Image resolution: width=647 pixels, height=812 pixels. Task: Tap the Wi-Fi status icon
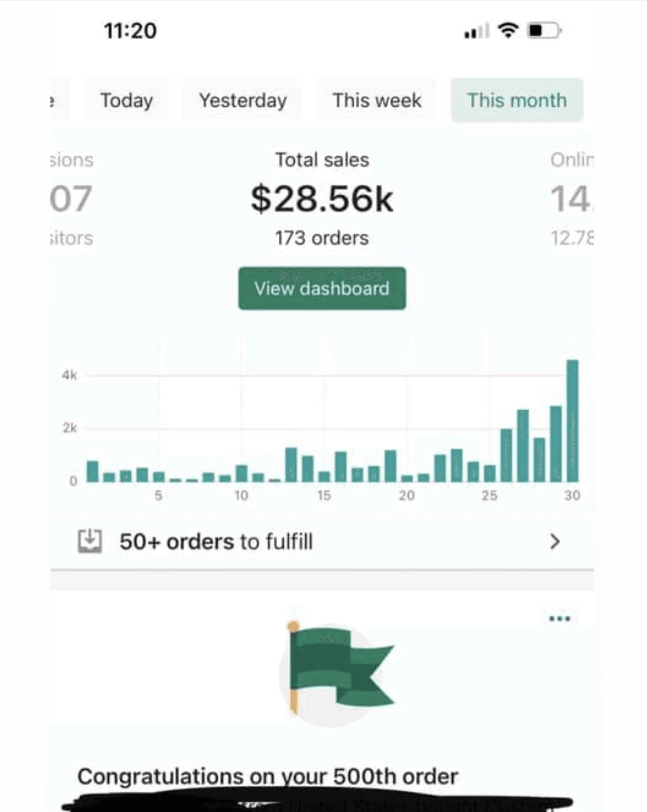[x=508, y=30]
